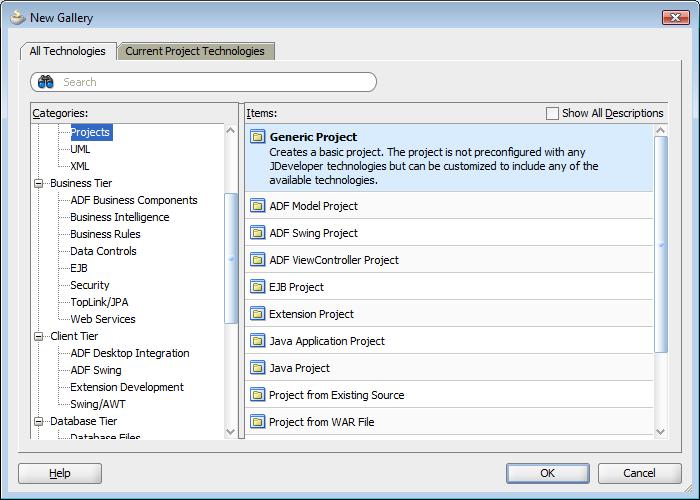
Task: Click the Java Project icon
Action: [257, 368]
